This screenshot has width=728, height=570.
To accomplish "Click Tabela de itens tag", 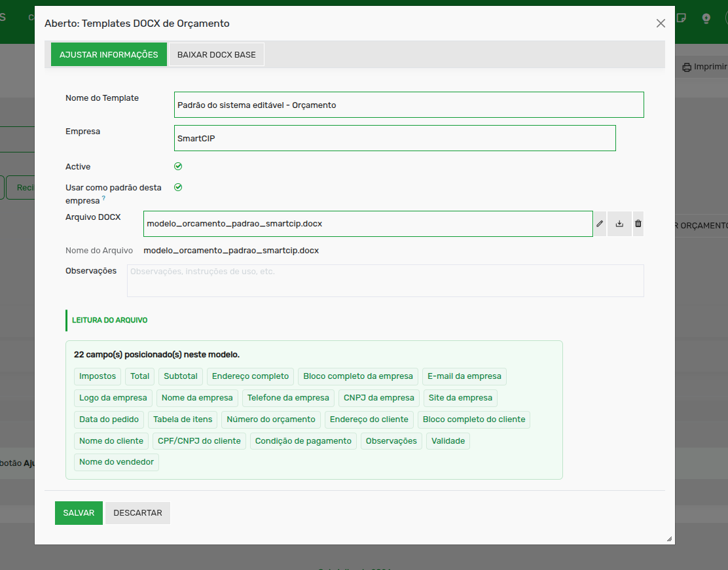I will [x=183, y=419].
